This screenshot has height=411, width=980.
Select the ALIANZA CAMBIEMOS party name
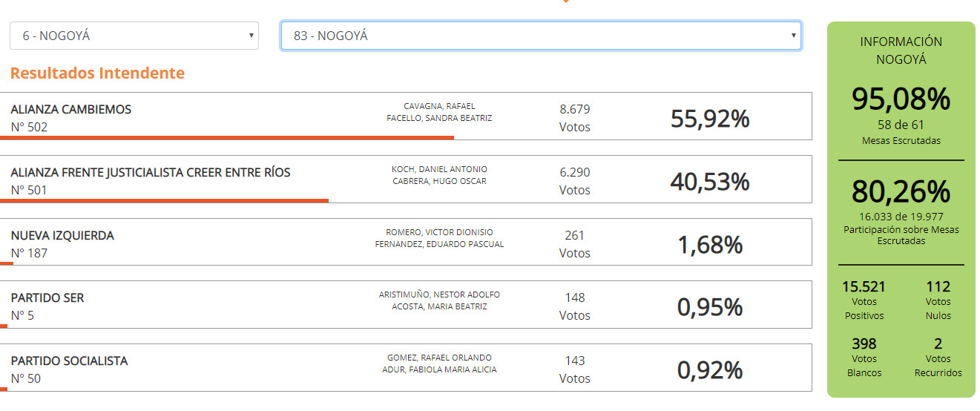tap(71, 109)
